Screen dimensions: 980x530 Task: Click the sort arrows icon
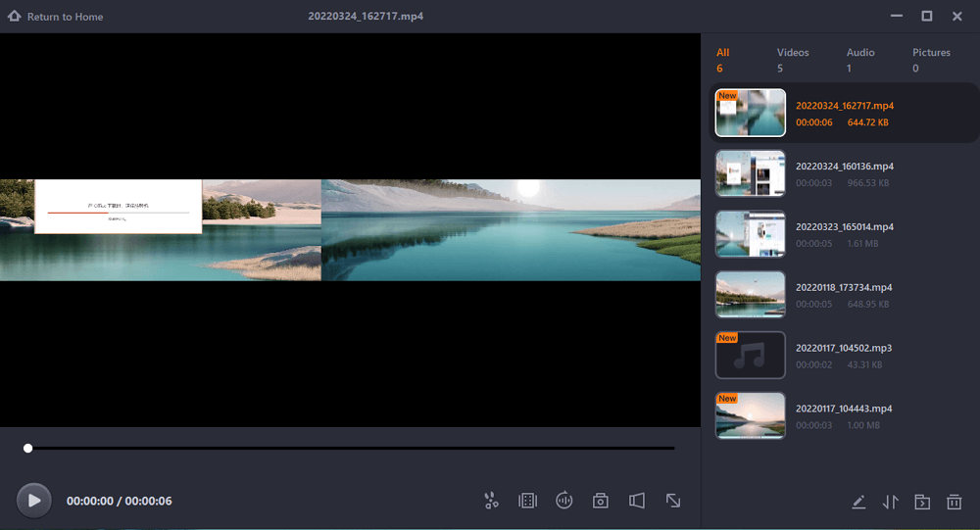pos(890,503)
